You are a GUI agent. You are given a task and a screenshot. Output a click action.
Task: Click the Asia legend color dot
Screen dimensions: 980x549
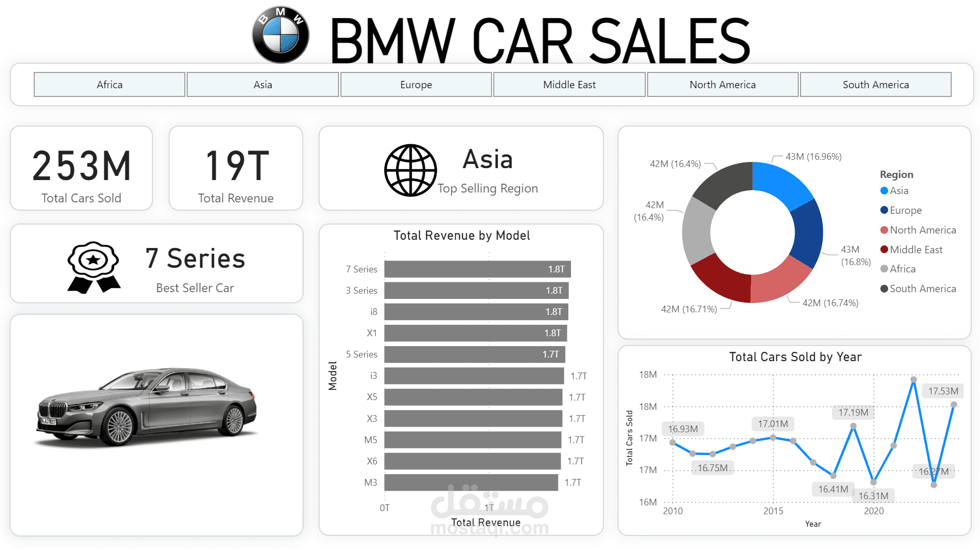[x=884, y=190]
